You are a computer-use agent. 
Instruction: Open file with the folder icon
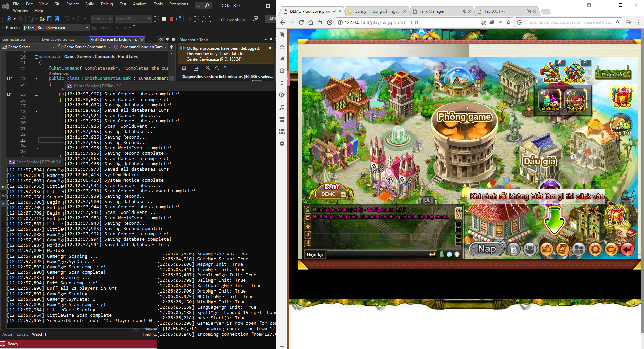[x=42, y=19]
